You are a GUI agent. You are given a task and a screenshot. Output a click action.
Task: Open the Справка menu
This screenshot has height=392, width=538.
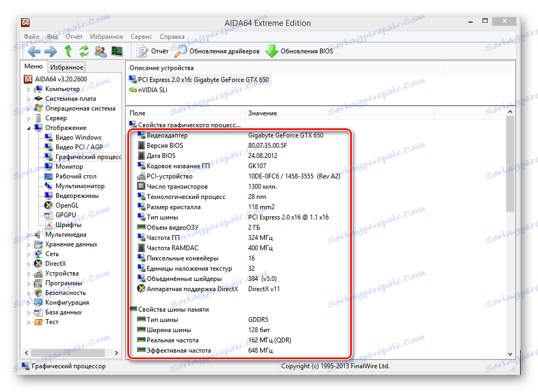click(172, 36)
